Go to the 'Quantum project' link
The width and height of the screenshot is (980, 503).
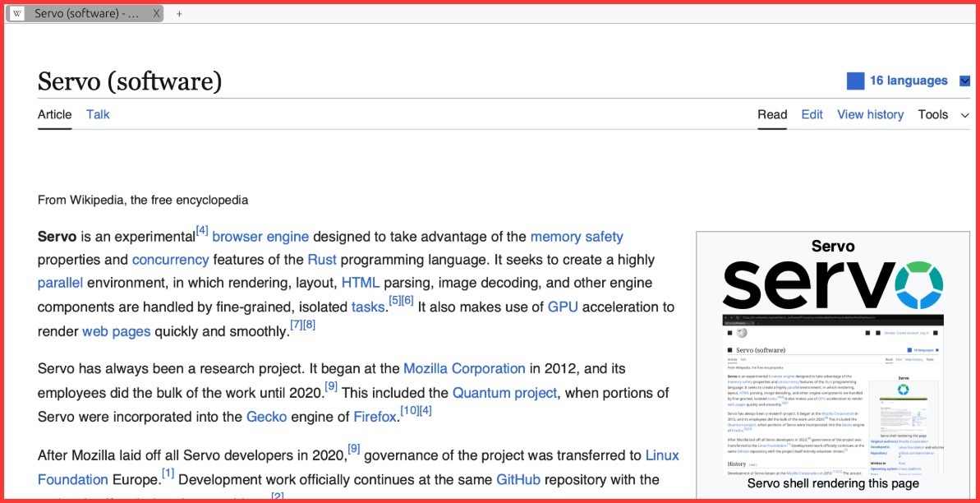point(504,393)
